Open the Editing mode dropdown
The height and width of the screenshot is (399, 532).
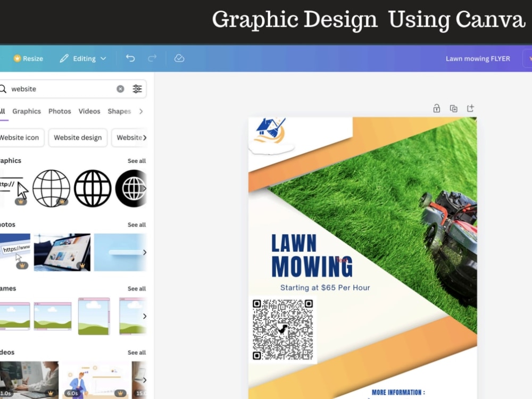click(x=83, y=59)
